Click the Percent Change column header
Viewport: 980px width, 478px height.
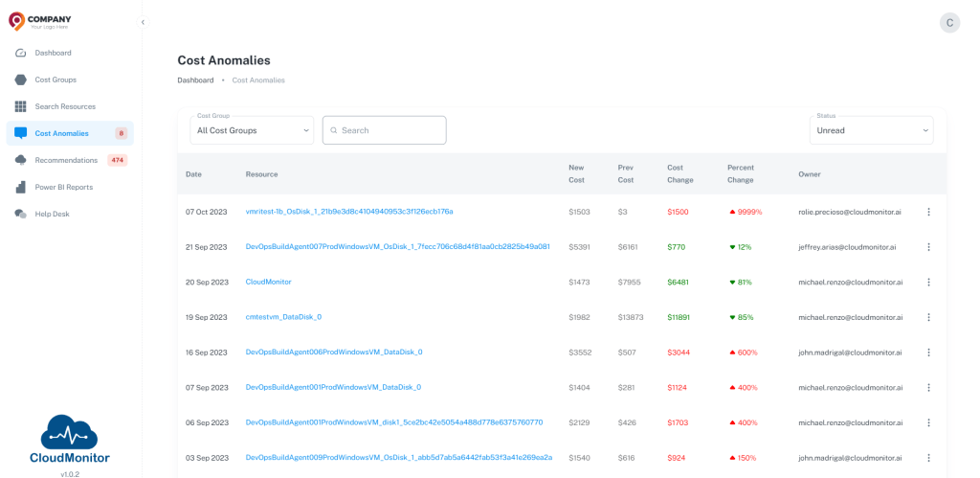(741, 174)
